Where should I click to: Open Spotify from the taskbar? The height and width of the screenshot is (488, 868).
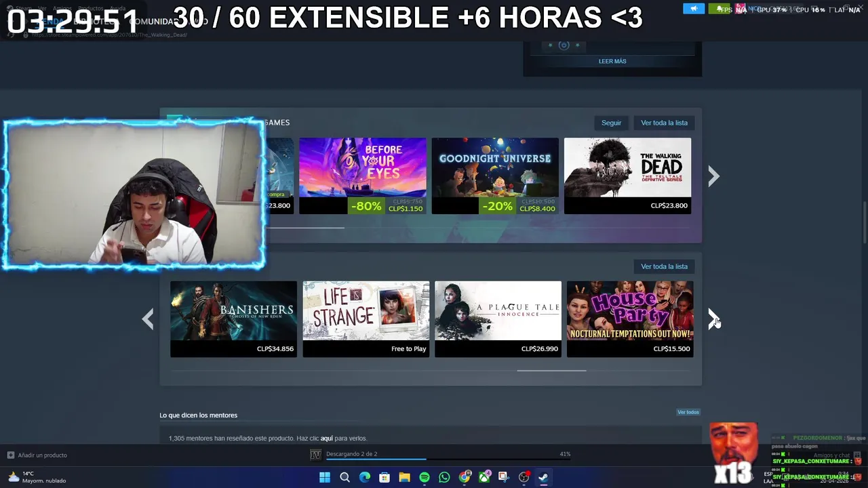coord(425,477)
